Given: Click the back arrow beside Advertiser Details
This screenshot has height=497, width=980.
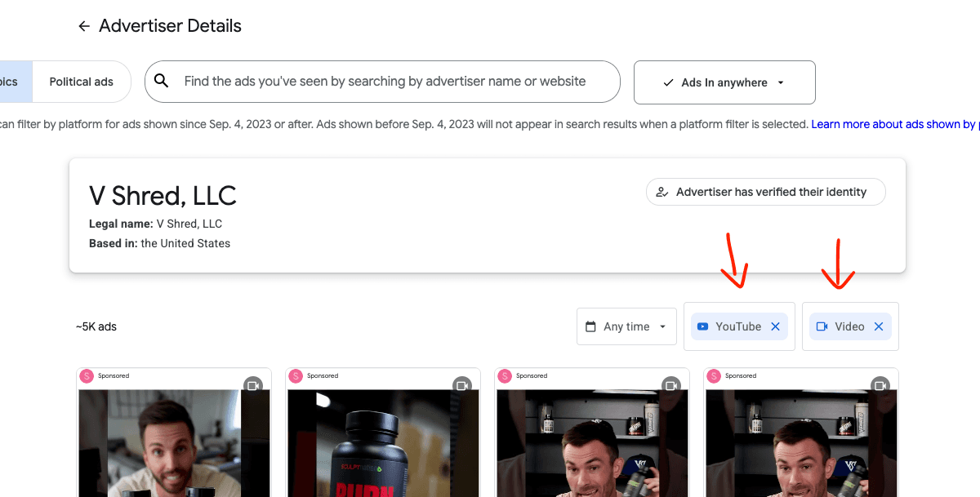Looking at the screenshot, I should pos(83,25).
